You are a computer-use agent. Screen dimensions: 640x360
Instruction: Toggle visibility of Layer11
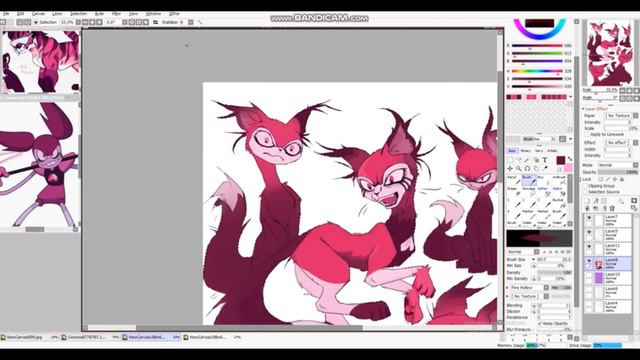tap(589, 247)
